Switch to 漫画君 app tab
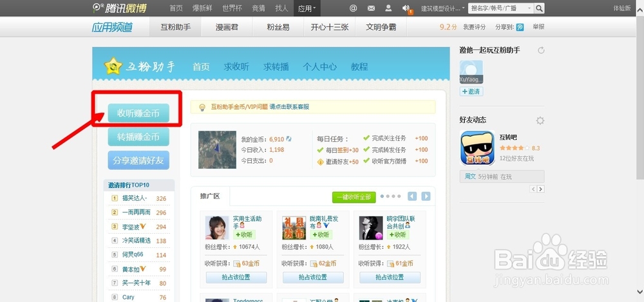Screen dimensions: 644x302 point(227,27)
